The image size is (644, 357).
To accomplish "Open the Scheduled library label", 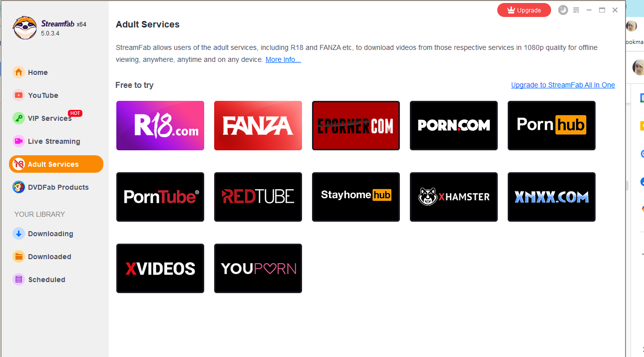I will (47, 280).
